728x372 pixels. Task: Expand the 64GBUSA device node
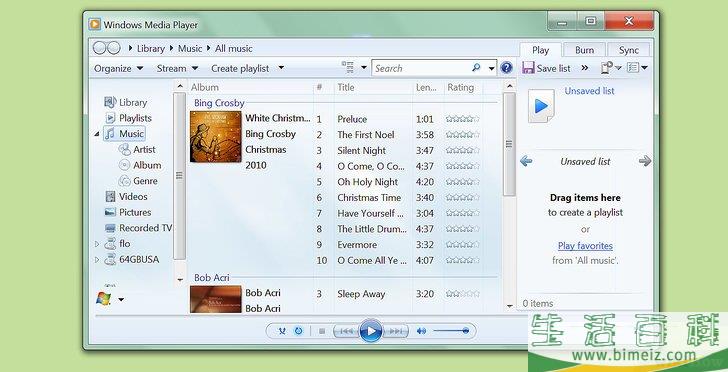(x=97, y=260)
